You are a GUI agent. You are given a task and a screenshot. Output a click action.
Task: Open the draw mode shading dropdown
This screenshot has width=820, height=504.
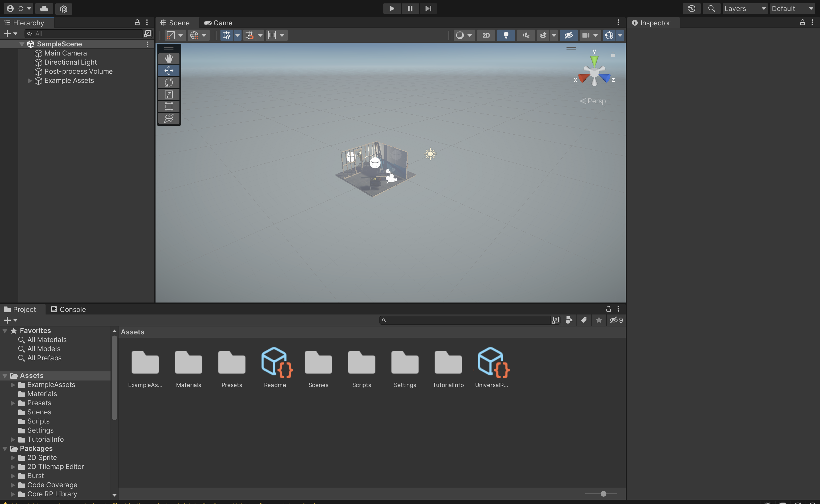[x=464, y=35]
